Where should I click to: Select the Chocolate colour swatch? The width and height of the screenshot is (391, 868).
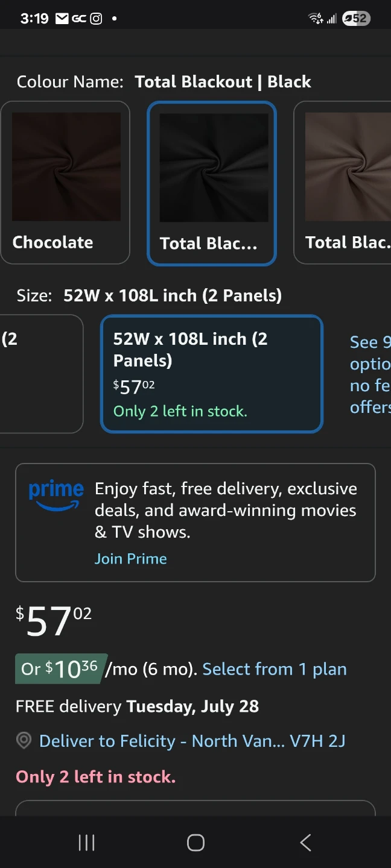(x=65, y=183)
